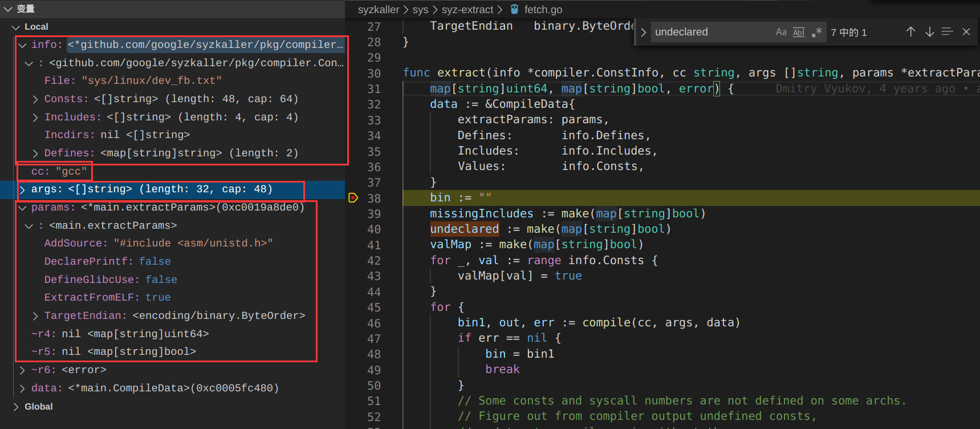Expand the Consts variable node

(x=35, y=99)
